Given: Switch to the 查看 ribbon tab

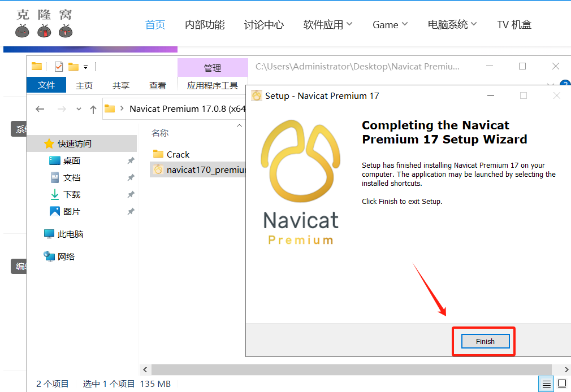Looking at the screenshot, I should [158, 85].
